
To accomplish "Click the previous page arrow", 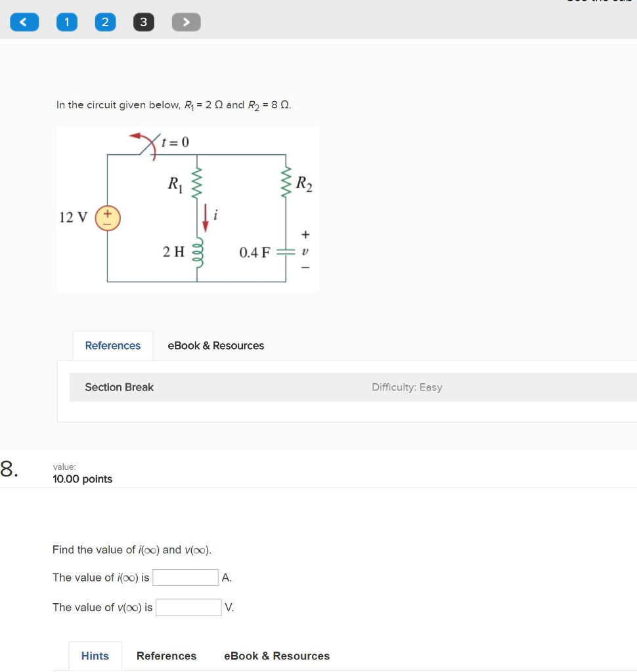I will coord(24,22).
